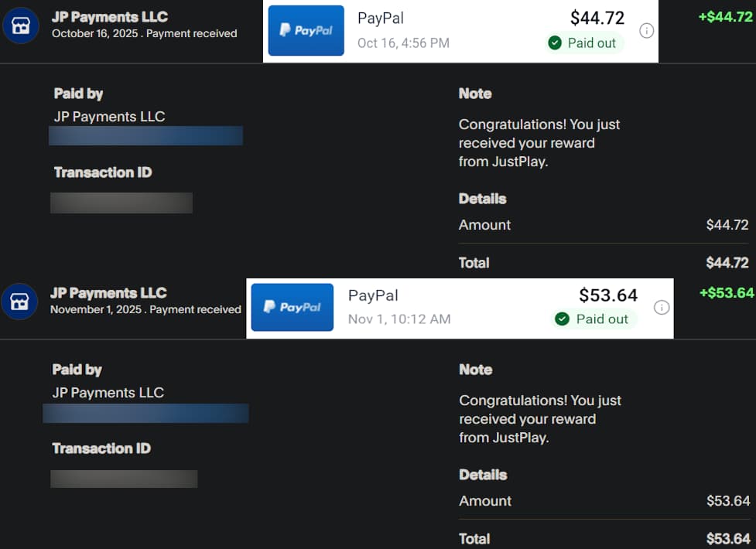Click the PayPal logo on the $44.72 payout

(306, 31)
